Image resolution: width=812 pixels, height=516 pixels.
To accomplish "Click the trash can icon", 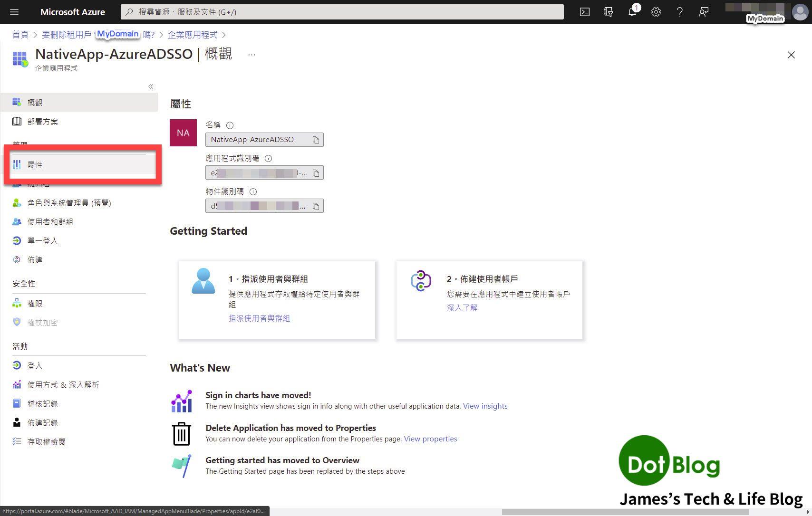I will tap(182, 434).
